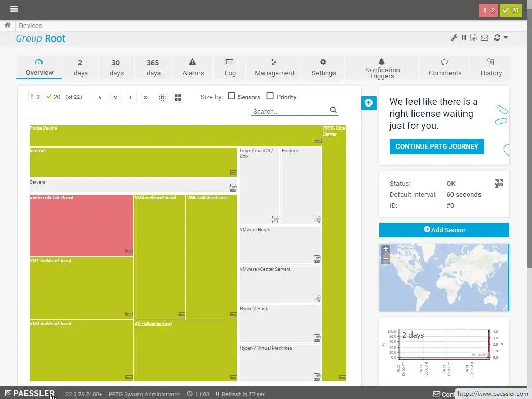Show the 2 alarms red badge
This screenshot has width=532, height=399.
point(488,10)
